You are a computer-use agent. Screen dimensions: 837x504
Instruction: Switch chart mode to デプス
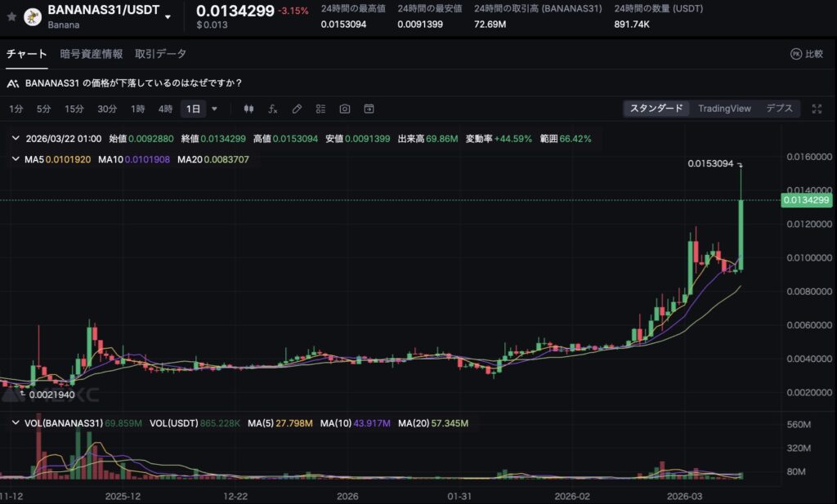click(x=779, y=109)
